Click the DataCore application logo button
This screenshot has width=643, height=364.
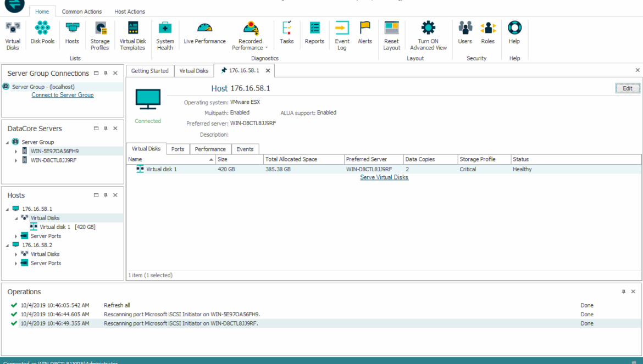click(14, 5)
